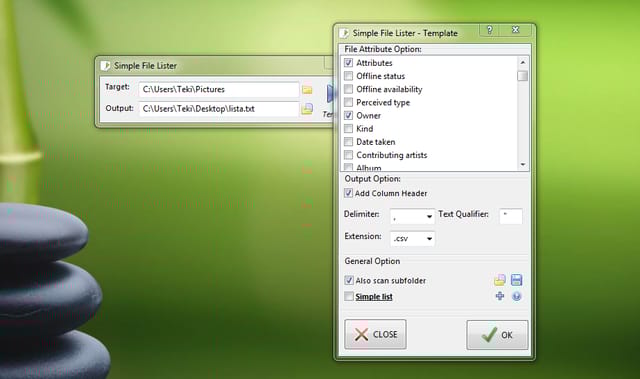Click the blue plus icon

click(500, 296)
